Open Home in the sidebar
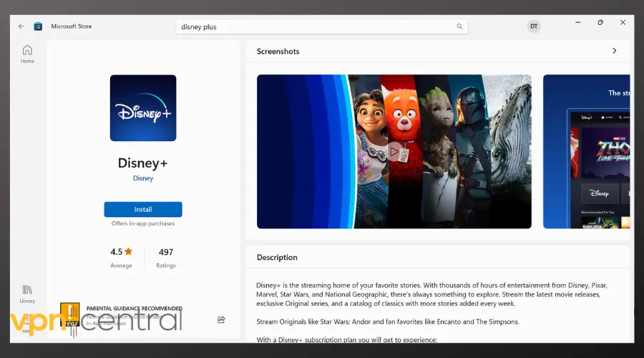The image size is (644, 358). 27,54
